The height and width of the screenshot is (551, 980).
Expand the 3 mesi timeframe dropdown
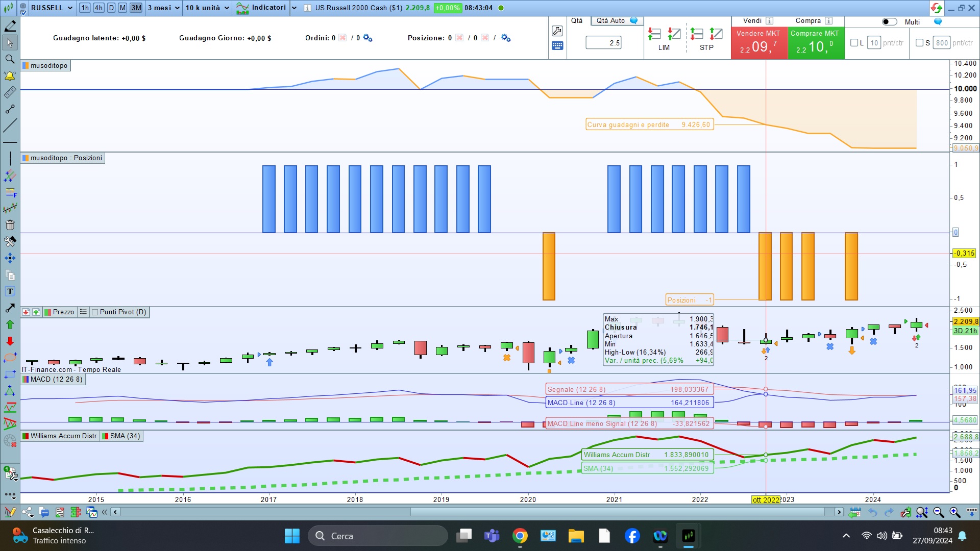point(163,8)
